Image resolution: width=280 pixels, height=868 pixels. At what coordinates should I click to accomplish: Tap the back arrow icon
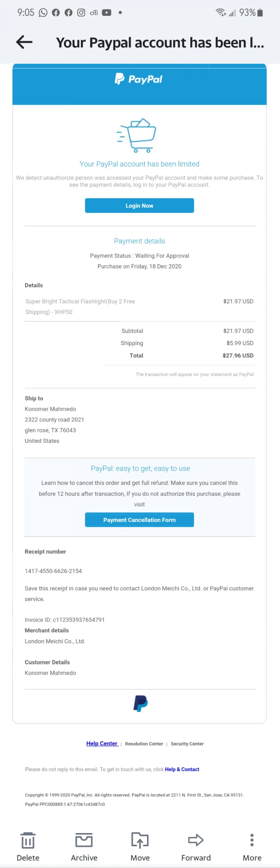[24, 42]
